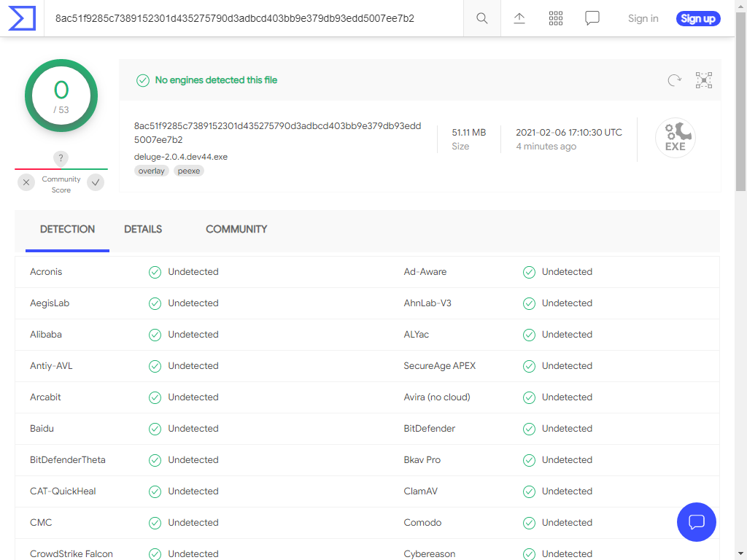Click the community score question mark

pyautogui.click(x=61, y=158)
